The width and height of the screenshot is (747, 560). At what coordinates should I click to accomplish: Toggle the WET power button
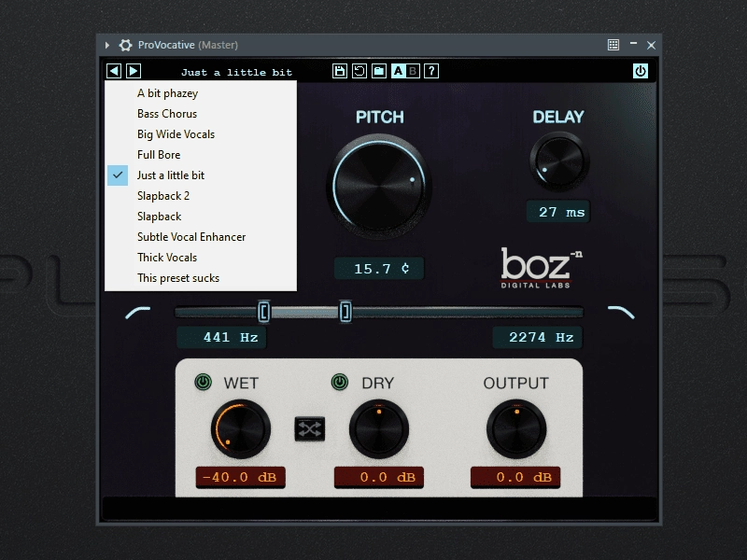pos(204,382)
